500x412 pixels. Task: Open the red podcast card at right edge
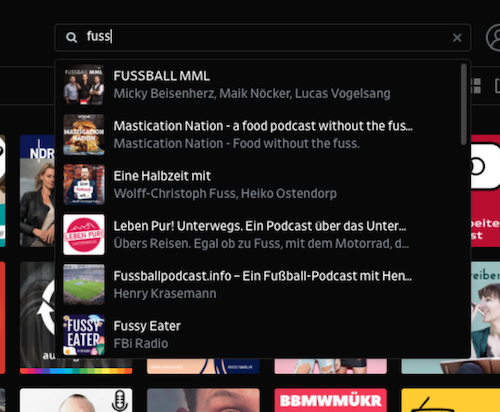point(485,191)
